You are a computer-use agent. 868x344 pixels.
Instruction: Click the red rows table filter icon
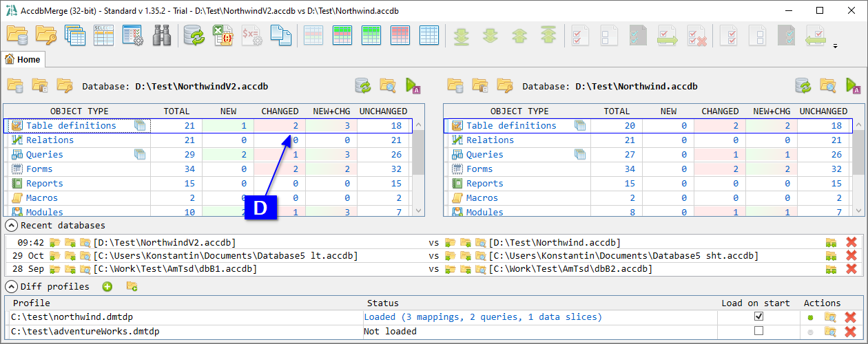401,35
